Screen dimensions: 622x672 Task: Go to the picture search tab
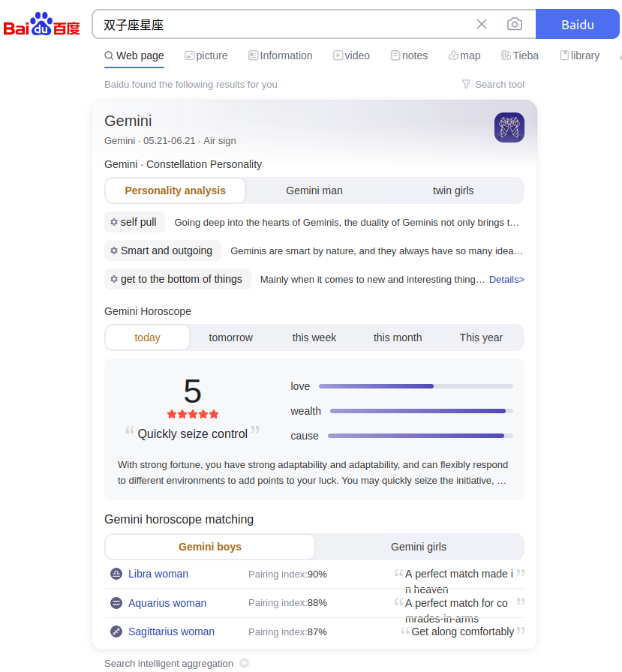[206, 55]
